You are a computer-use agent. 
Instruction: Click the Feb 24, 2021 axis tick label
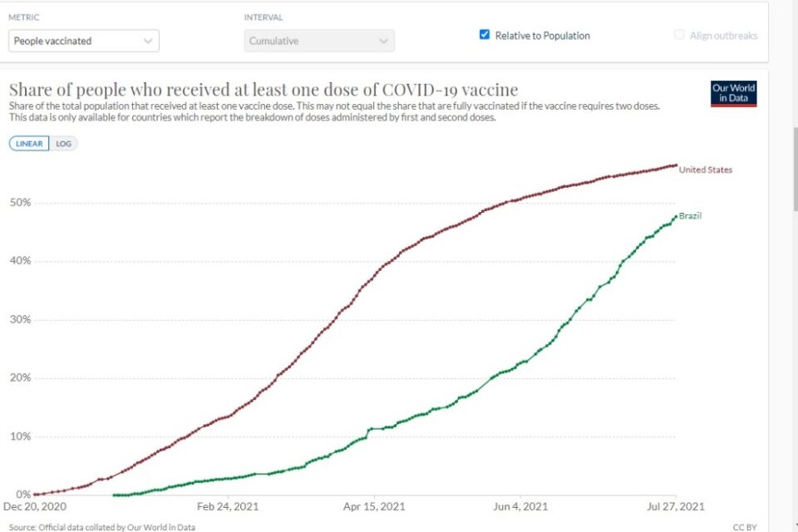[x=228, y=506]
